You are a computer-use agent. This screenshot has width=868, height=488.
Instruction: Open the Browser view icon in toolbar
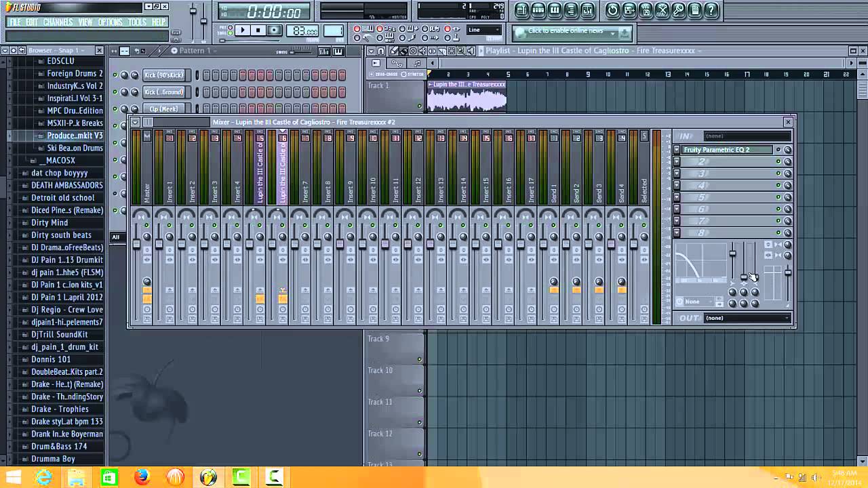[x=571, y=10]
